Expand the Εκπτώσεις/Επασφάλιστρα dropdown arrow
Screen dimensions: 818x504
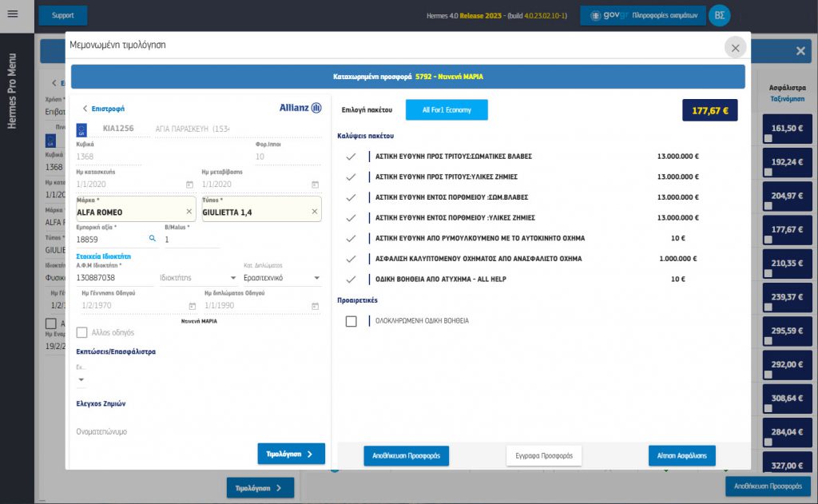pos(81,379)
